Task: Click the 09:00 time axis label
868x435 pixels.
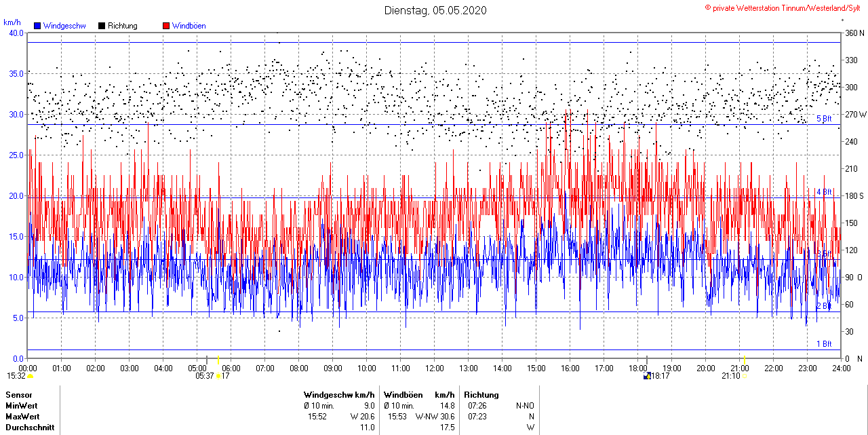Action: [x=333, y=368]
